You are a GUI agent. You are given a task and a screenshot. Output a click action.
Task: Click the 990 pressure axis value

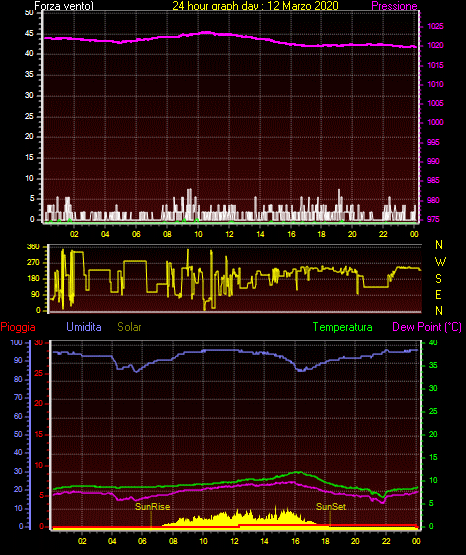[433, 161]
